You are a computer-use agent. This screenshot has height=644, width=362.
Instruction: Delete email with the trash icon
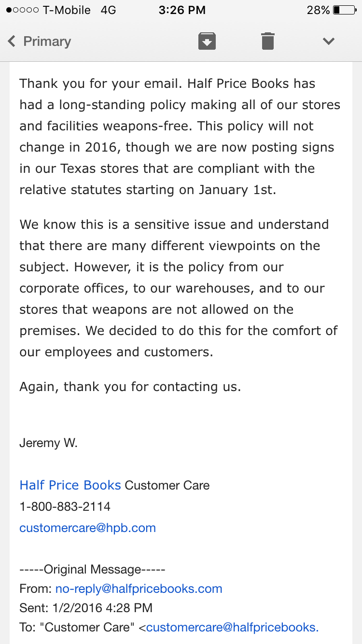[x=268, y=41]
